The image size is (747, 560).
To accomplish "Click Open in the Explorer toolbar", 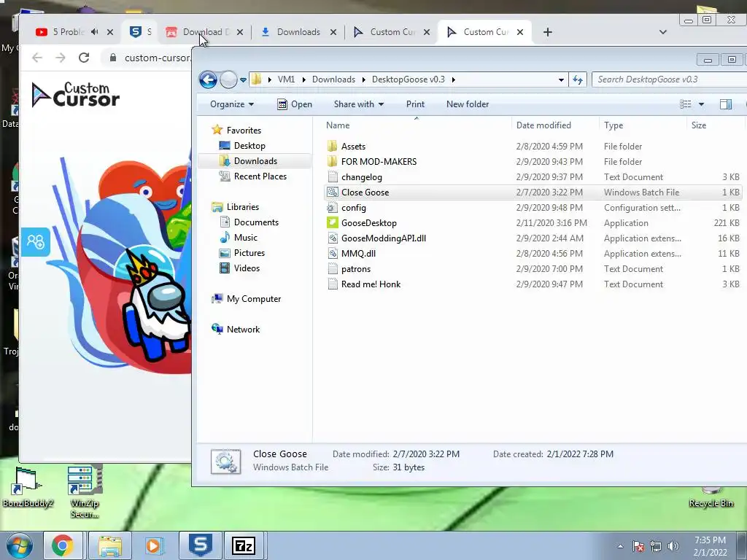I will (295, 104).
